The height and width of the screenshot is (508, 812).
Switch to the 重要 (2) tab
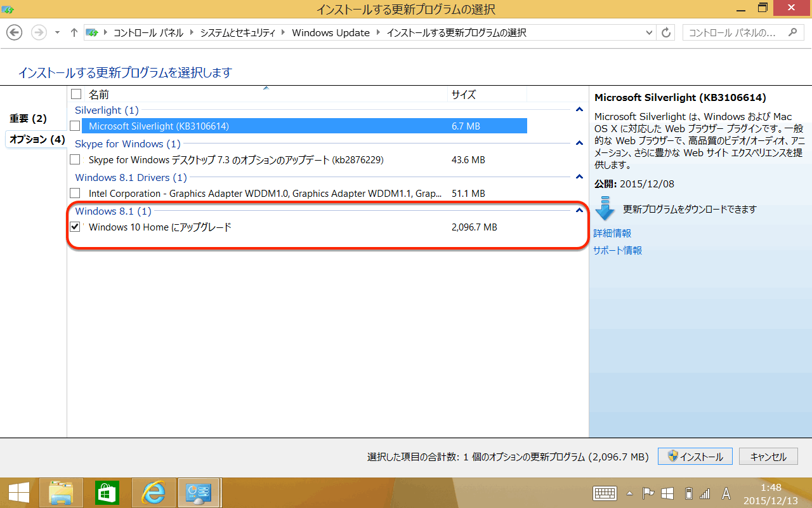(x=29, y=119)
